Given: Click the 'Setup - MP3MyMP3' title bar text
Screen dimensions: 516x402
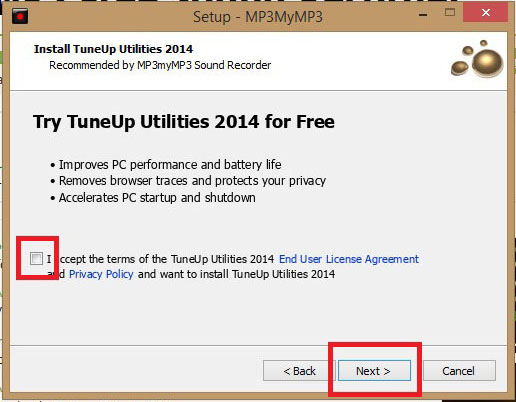Looking at the screenshot, I should pyautogui.click(x=258, y=17).
